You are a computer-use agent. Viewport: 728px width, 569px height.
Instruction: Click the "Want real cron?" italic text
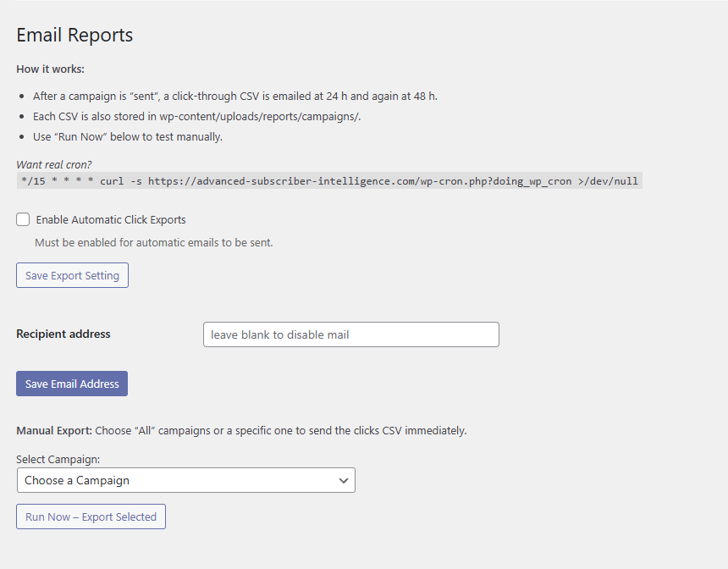click(54, 164)
